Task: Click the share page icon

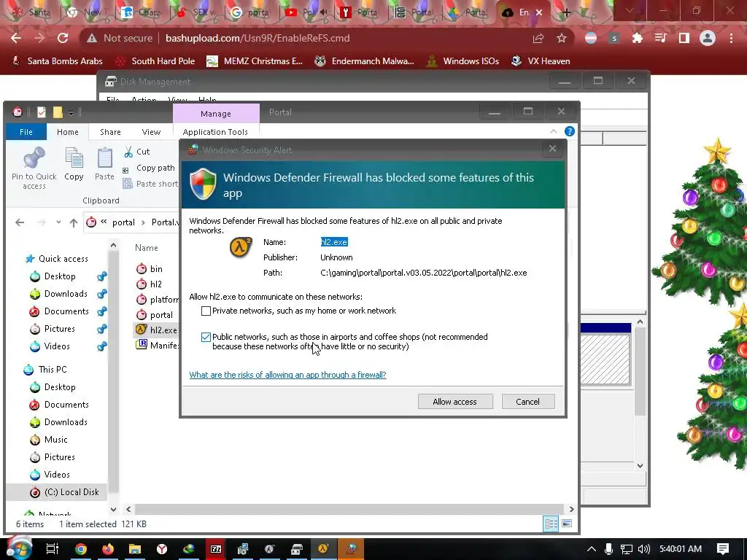Action: coord(538,38)
